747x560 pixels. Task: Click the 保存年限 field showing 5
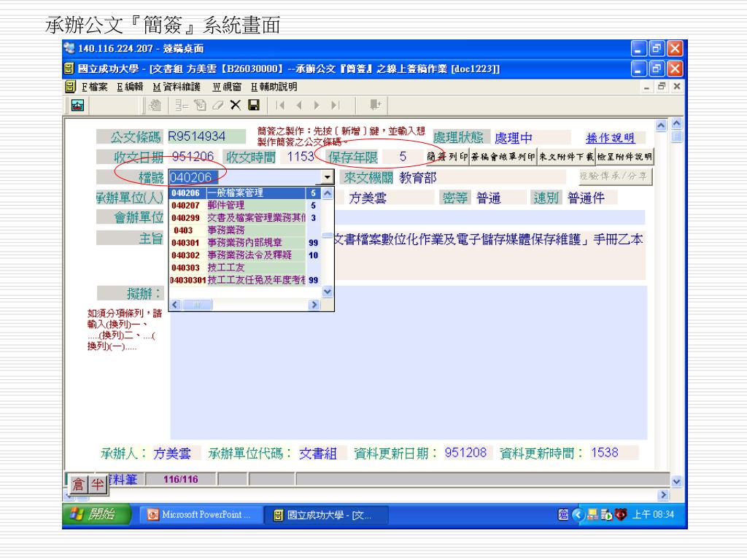[403, 157]
